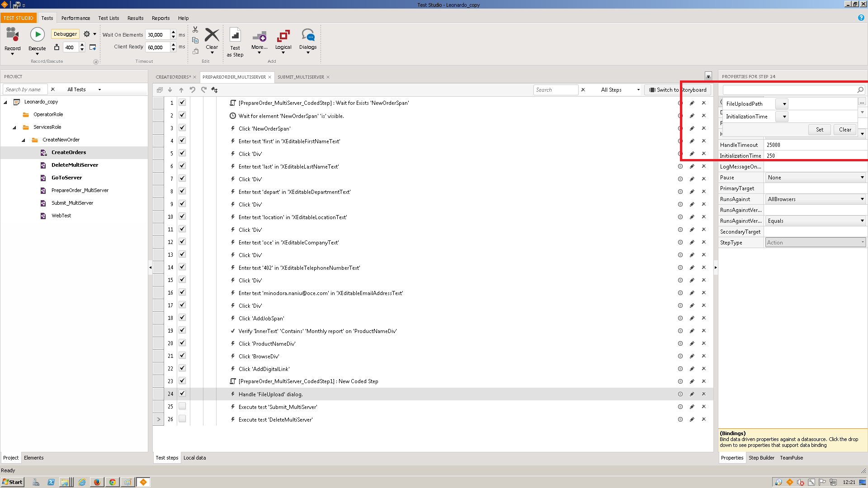Click the Execute play icon

tap(37, 34)
